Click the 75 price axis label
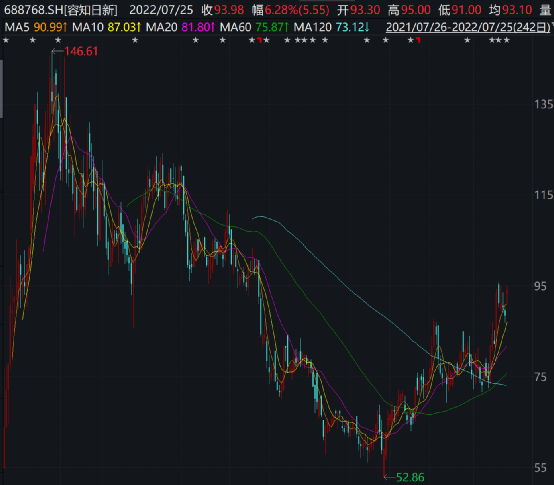 (x=541, y=377)
